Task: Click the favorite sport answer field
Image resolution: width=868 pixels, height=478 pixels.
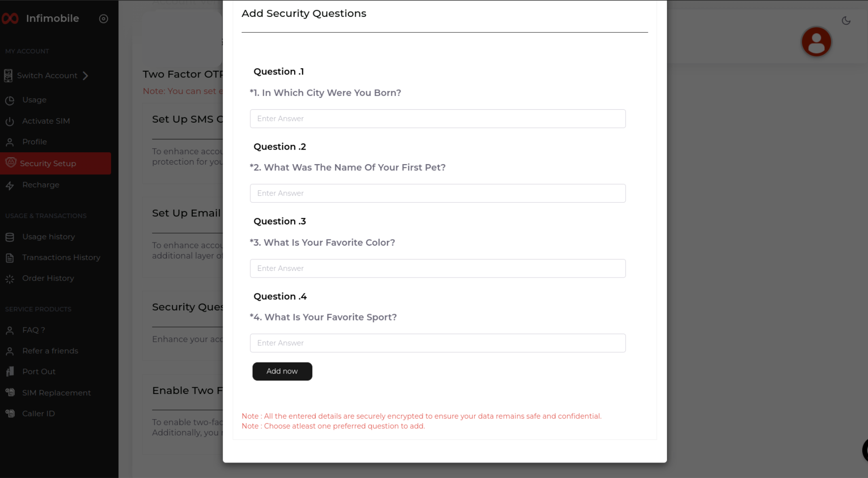Action: (x=438, y=343)
